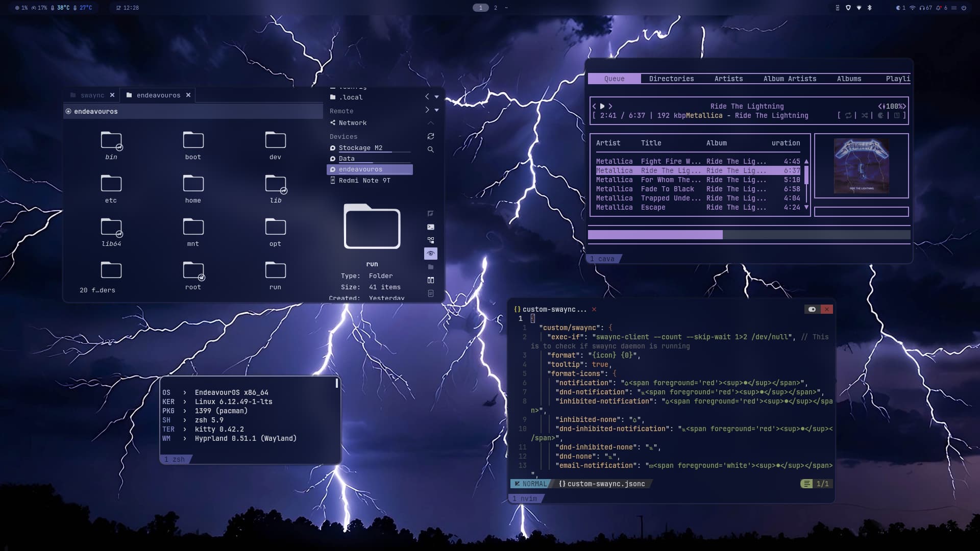The width and height of the screenshot is (980, 551).
Task: Switch to the Directories tab
Action: (x=671, y=79)
